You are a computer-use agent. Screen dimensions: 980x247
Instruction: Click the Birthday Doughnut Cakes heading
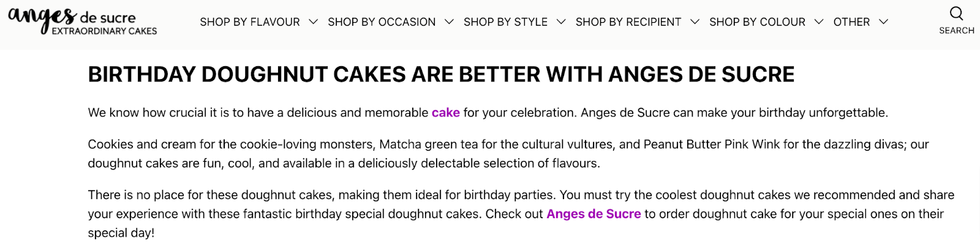pos(441,75)
